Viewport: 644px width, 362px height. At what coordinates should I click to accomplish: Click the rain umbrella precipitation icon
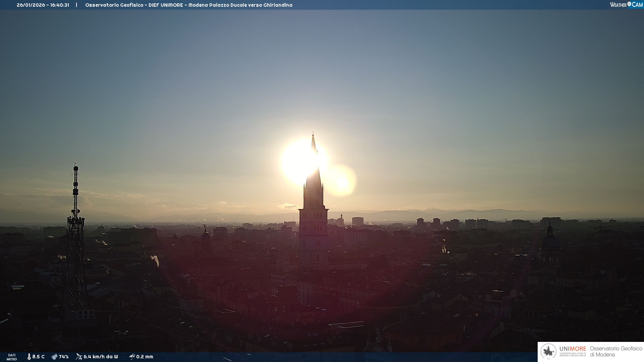coord(132,357)
